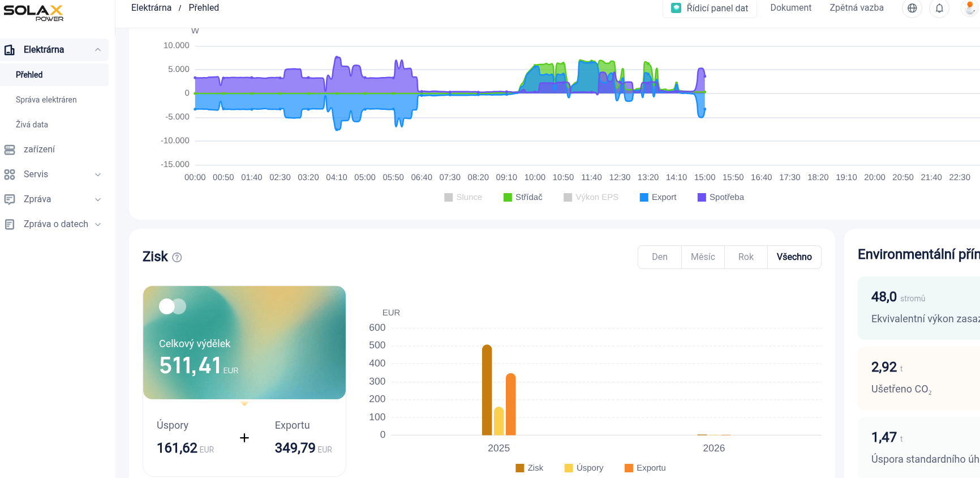Open the user avatar profile
980x478 pixels.
pos(969,8)
